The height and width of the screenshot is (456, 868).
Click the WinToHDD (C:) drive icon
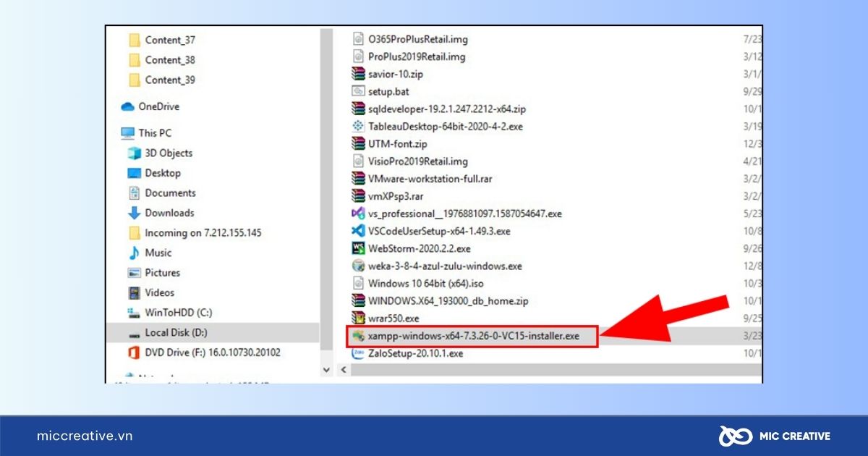pos(134,313)
